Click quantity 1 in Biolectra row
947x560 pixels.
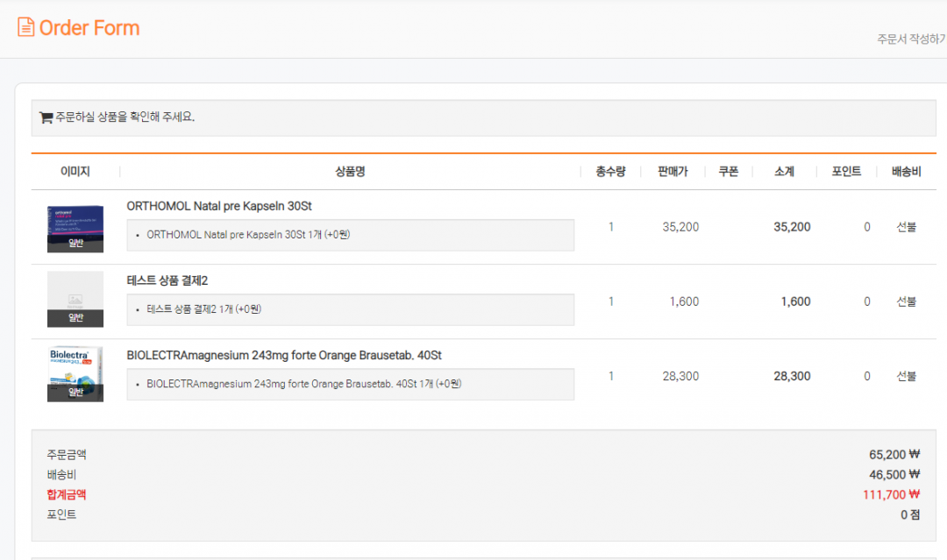click(x=611, y=376)
